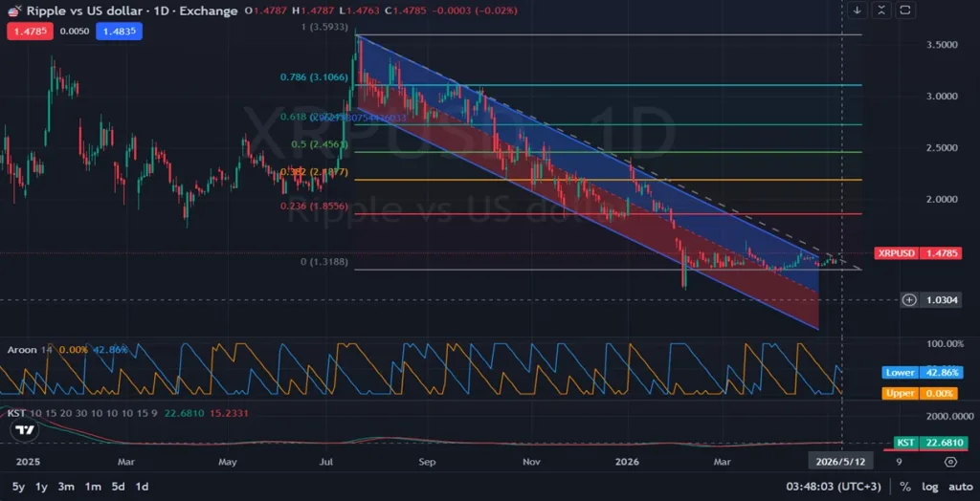Select the 5y time range

coord(19,487)
